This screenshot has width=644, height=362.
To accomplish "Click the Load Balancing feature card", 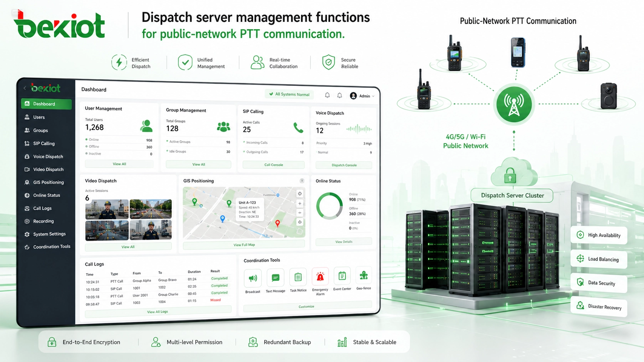I will (599, 259).
